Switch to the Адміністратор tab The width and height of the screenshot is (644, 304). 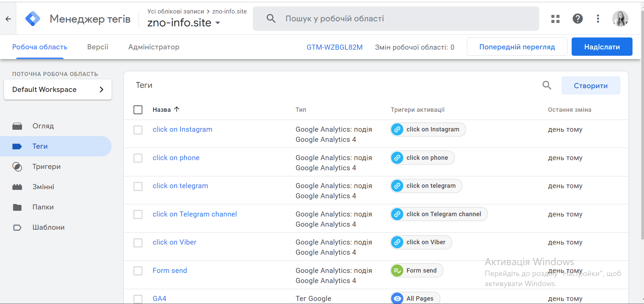(154, 47)
